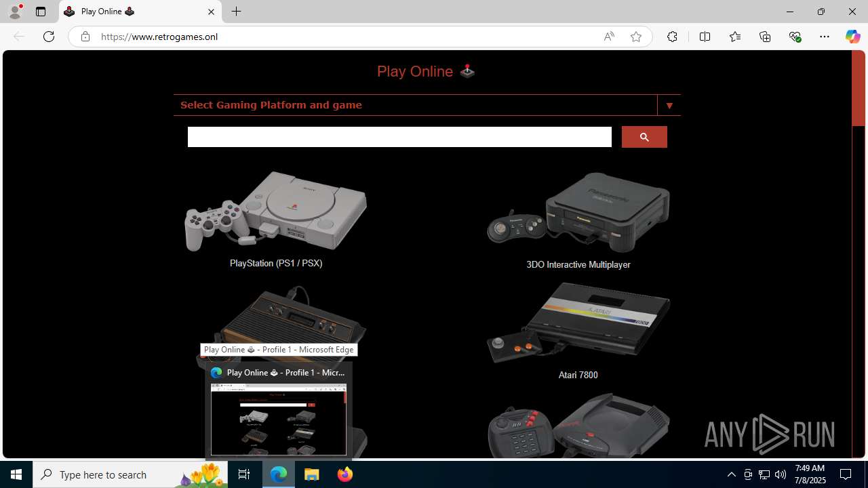The height and width of the screenshot is (488, 868).
Task: Click 3DO Interactive Multiplayer link
Action: (x=578, y=264)
